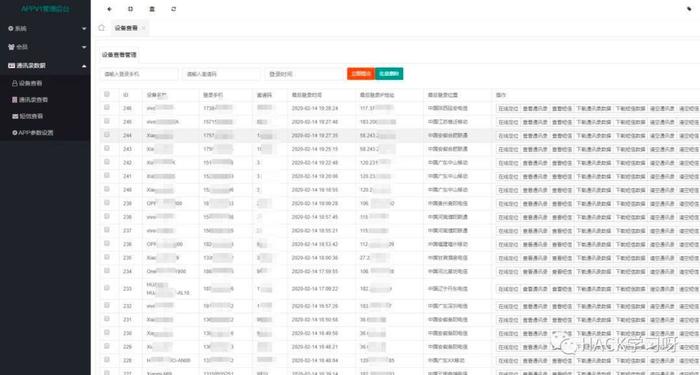
Task: Focus the 登录时间 input field
Action: pos(304,74)
